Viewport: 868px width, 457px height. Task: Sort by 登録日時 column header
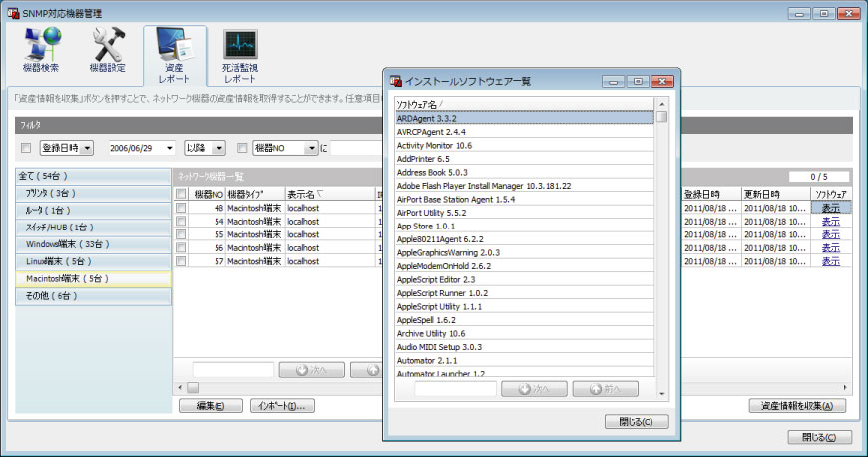click(711, 194)
